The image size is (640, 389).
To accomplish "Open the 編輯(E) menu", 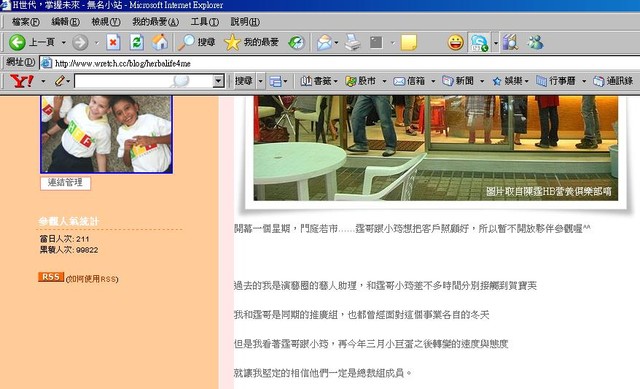I will point(65,22).
